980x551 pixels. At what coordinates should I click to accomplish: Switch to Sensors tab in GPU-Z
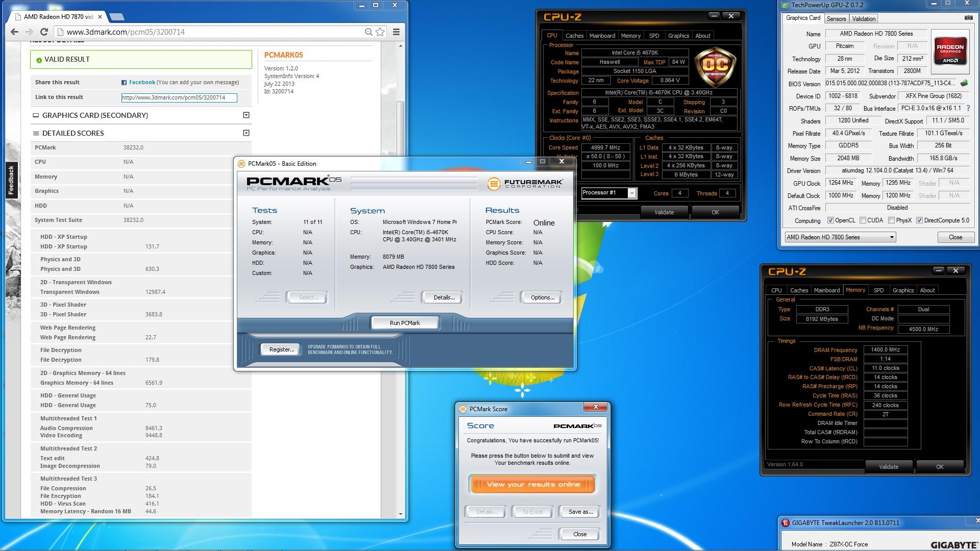(x=836, y=19)
